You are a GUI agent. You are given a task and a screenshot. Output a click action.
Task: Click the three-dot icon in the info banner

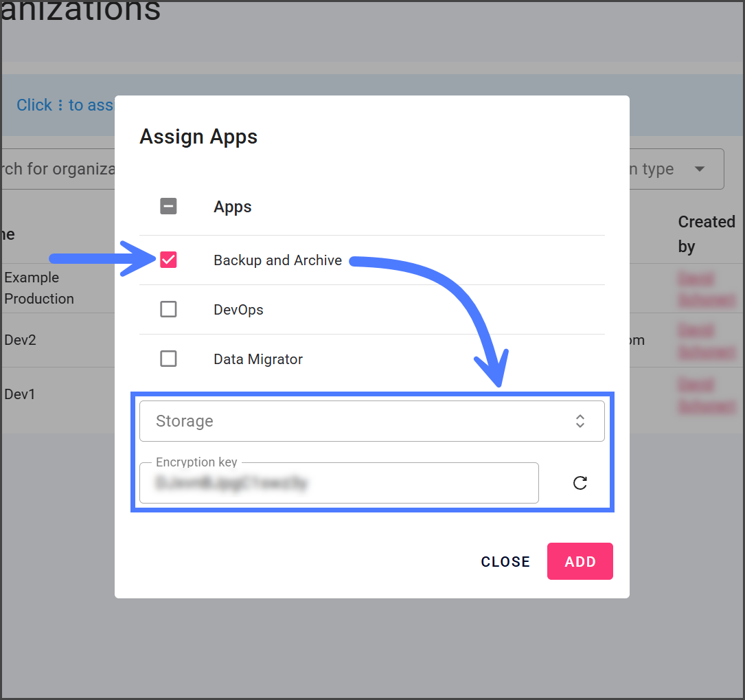60,105
